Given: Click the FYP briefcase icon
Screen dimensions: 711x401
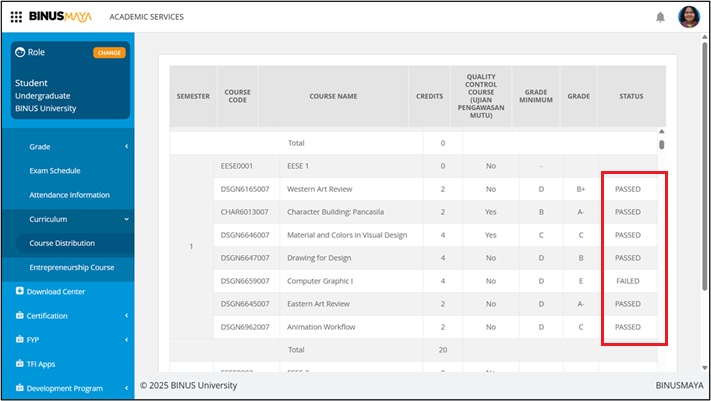Looking at the screenshot, I should [x=19, y=339].
